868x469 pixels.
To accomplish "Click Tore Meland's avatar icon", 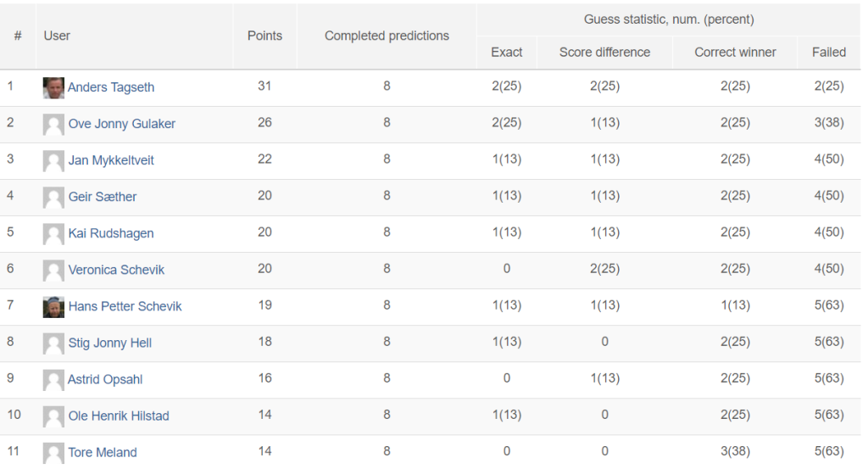I will (x=53, y=453).
